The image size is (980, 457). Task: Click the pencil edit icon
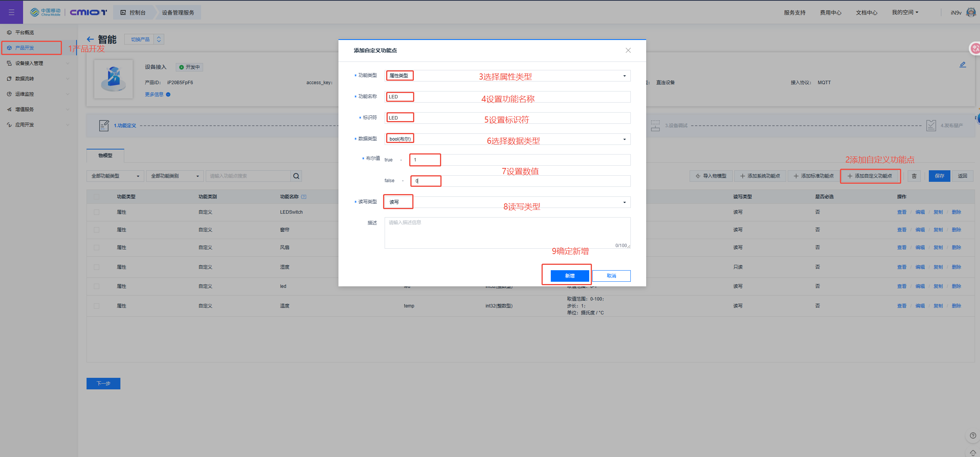962,65
